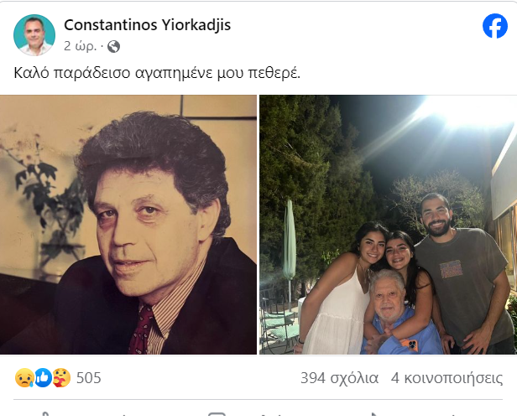Open the right family night photo

tap(388, 225)
